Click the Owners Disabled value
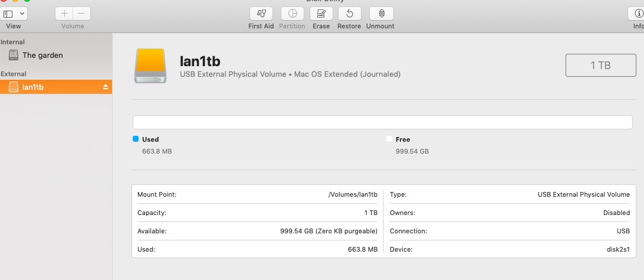Viewport: 644px width, 280px height. 616,213
